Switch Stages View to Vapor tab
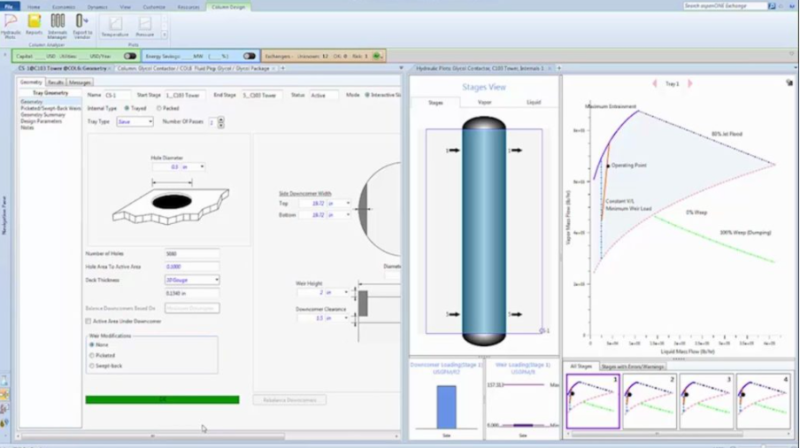The image size is (800, 448). coord(484,102)
